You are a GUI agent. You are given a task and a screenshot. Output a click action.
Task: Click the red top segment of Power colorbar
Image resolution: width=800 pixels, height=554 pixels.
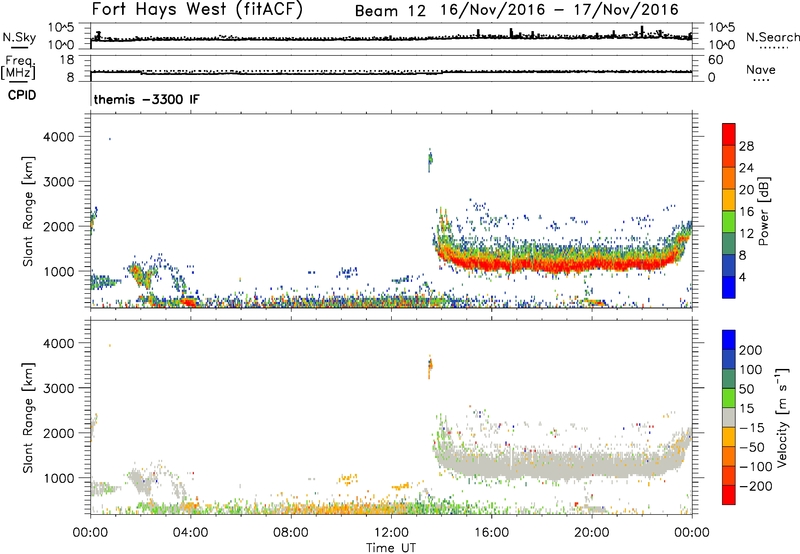729,134
